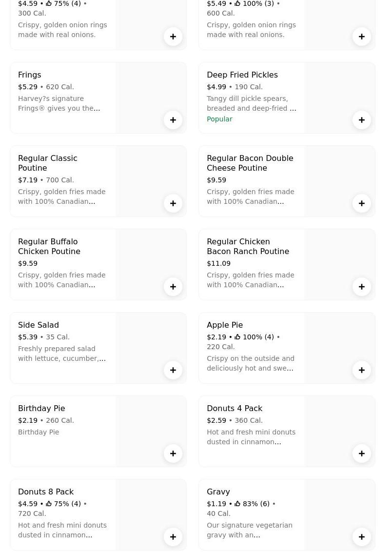Add Frings to the order

coord(173,120)
